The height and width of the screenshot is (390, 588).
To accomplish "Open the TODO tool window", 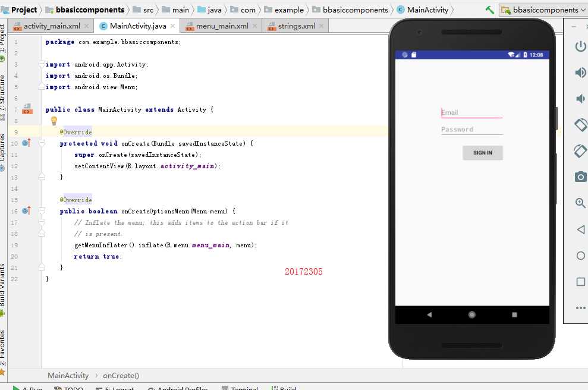I will tap(68, 388).
